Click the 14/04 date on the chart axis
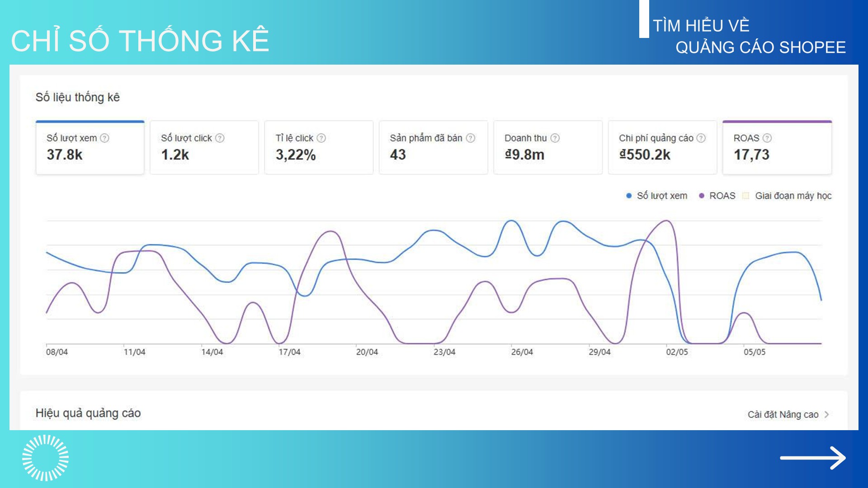The height and width of the screenshot is (488, 868). pyautogui.click(x=212, y=352)
